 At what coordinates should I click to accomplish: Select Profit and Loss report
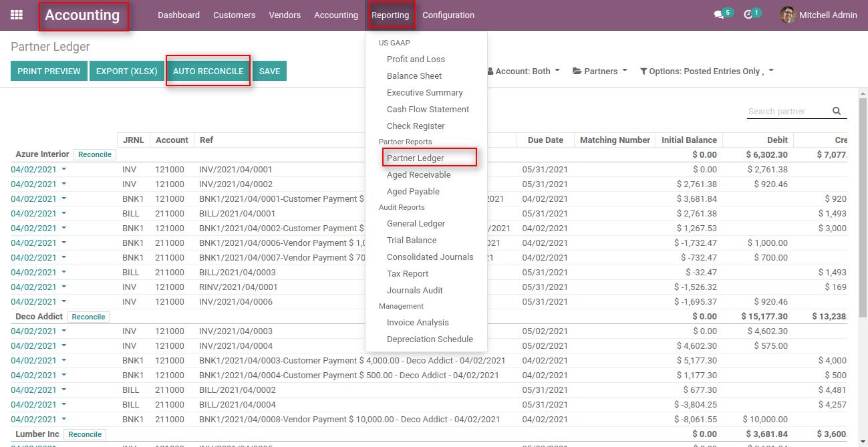416,59
